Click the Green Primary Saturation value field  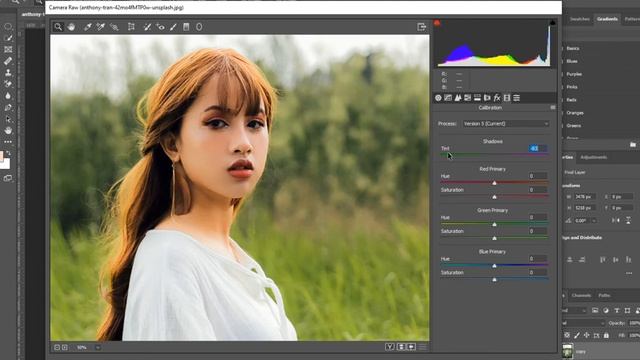538,231
